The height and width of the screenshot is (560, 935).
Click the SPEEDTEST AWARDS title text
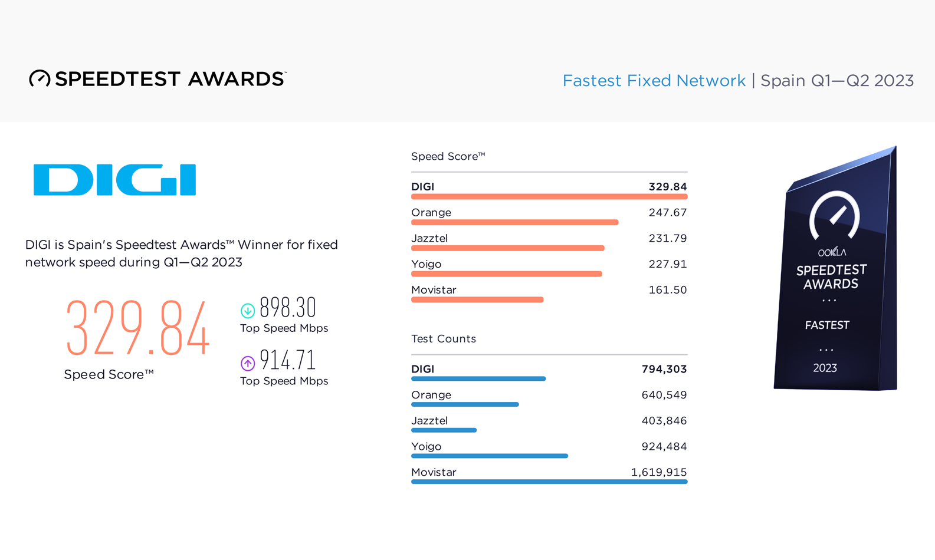pyautogui.click(x=170, y=78)
